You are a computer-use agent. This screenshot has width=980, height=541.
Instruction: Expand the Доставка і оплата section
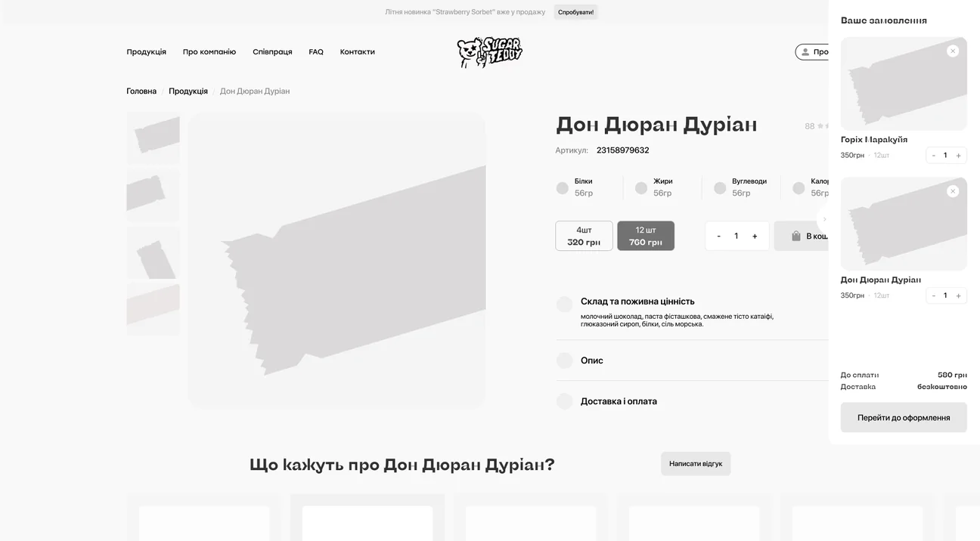tap(619, 401)
